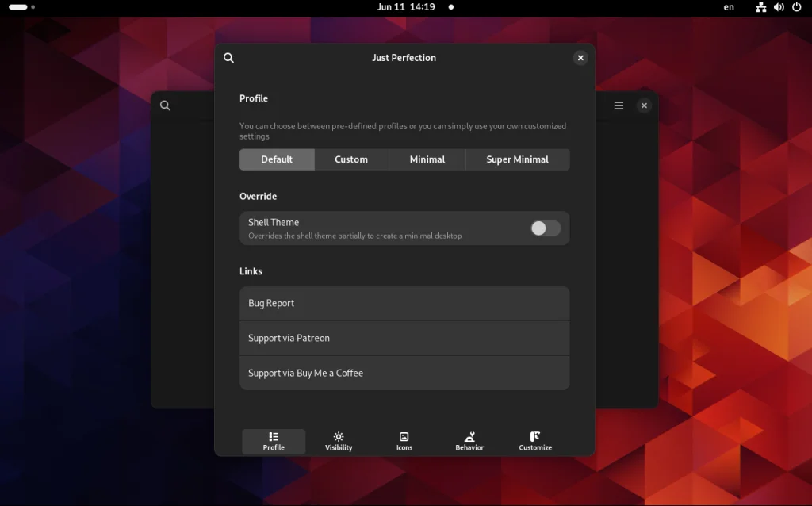Choose the Super Minimal profile

click(x=517, y=159)
